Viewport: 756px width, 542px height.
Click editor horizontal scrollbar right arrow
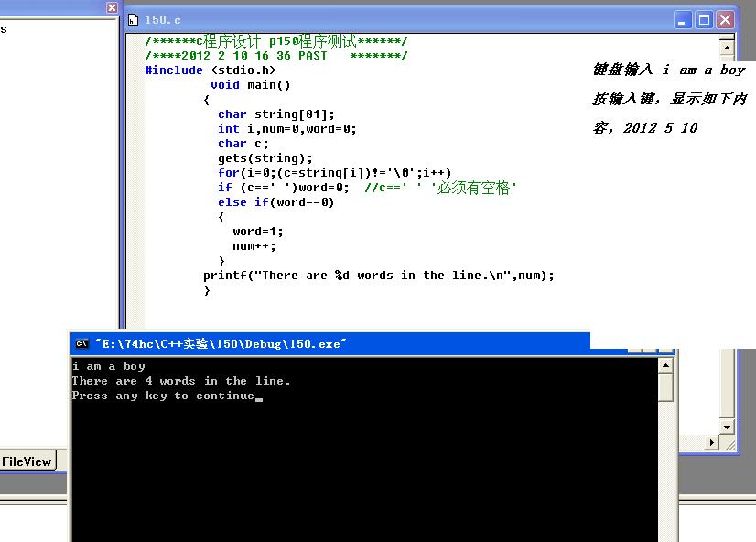pyautogui.click(x=712, y=443)
